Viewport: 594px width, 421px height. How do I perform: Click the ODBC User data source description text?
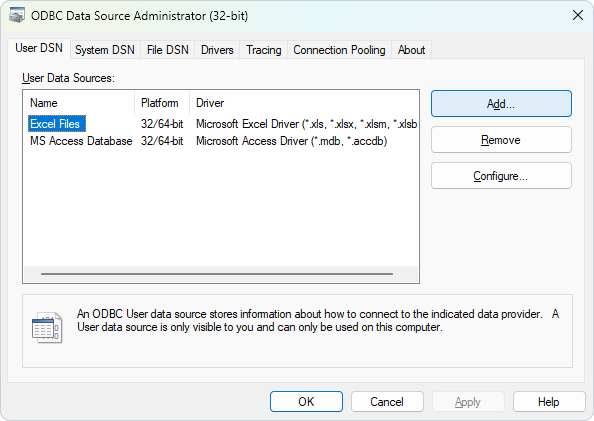tap(318, 321)
